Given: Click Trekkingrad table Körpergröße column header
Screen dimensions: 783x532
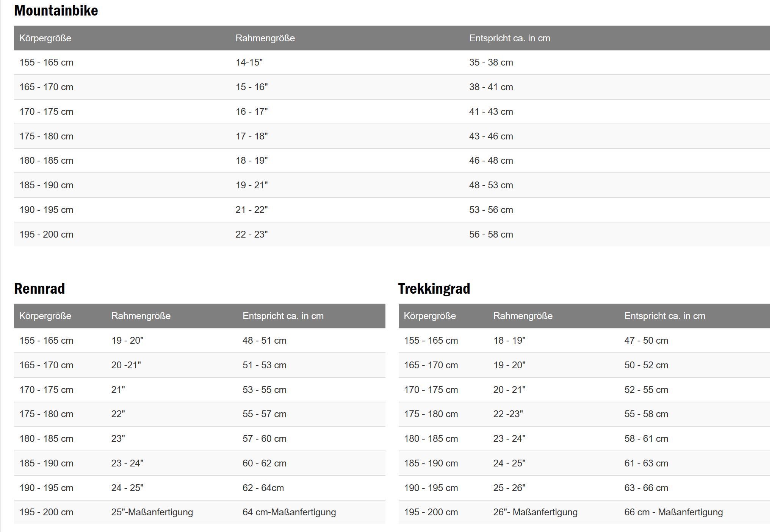Looking at the screenshot, I should [x=429, y=316].
